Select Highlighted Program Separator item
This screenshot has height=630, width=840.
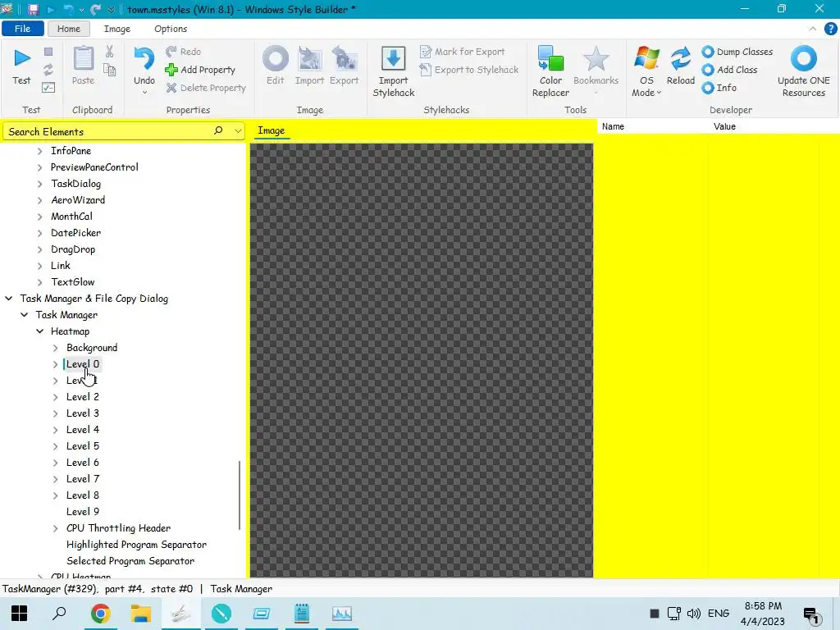(x=136, y=545)
